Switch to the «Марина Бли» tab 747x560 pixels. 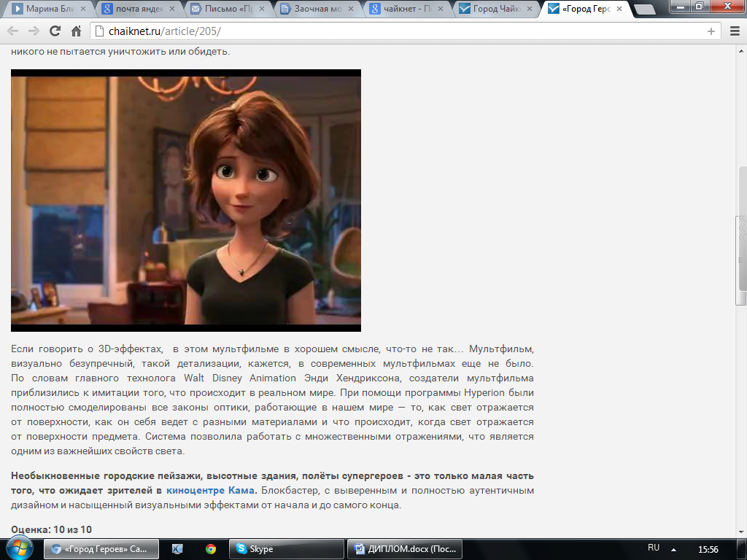point(47,9)
